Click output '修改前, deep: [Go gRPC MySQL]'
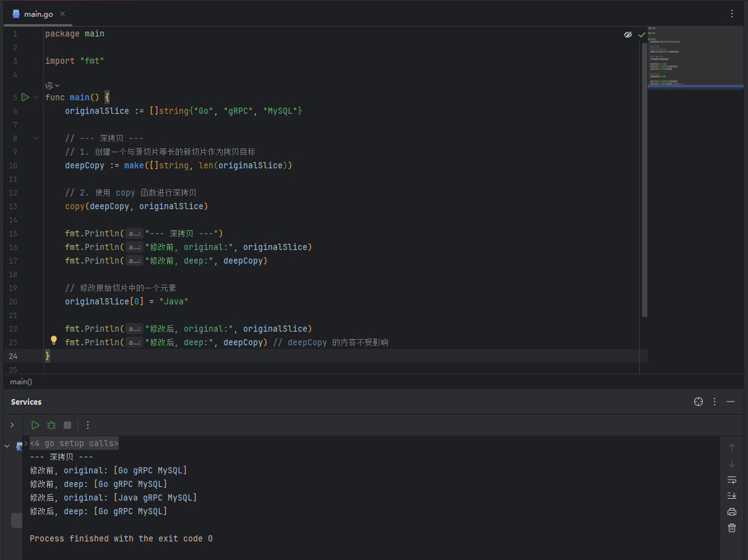 (98, 484)
